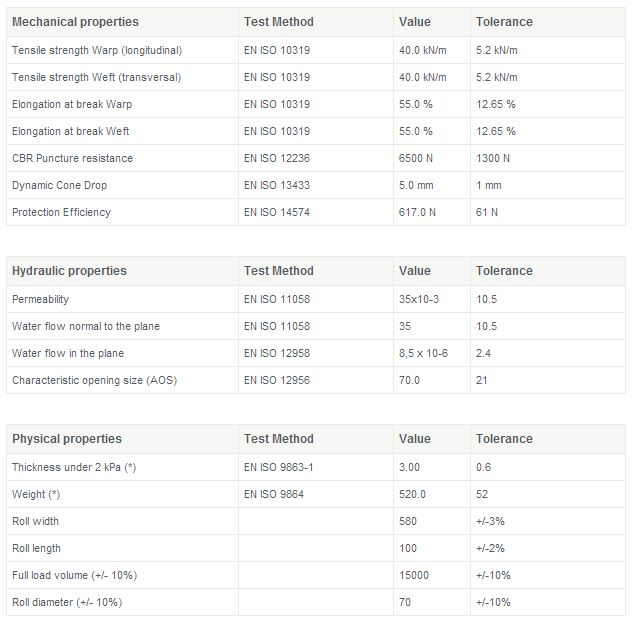Click the EN ISO 13433 test method cell
The height and width of the screenshot is (627, 632).
click(277, 185)
